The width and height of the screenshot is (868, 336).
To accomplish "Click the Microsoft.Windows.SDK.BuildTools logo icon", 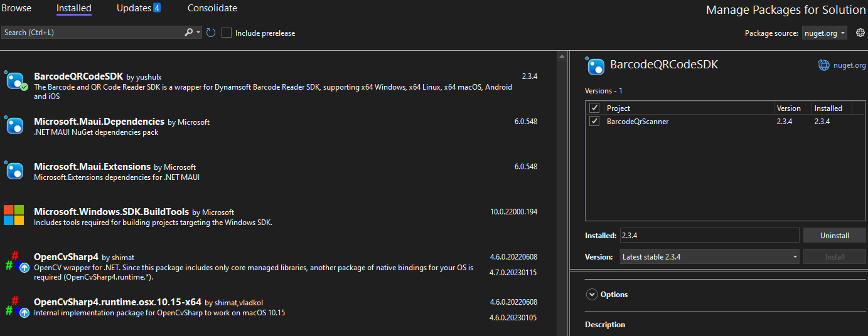I will [14, 215].
